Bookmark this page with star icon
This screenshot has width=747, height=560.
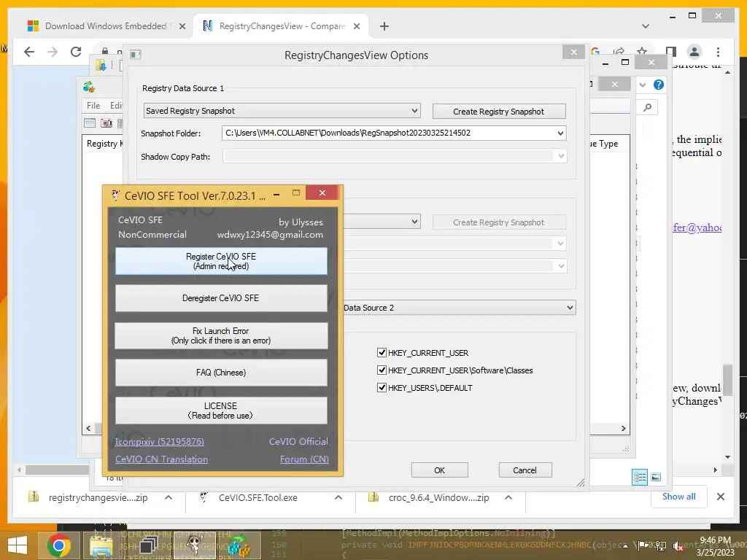pos(642,52)
